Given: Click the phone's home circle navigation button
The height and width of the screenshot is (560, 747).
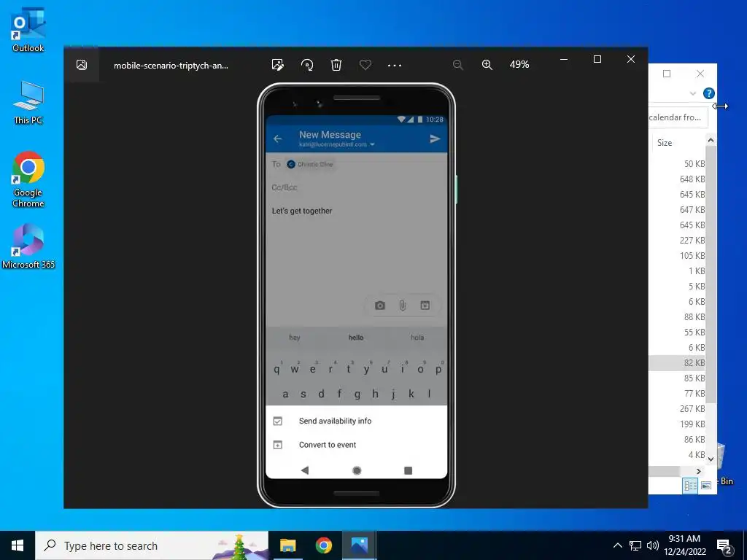Looking at the screenshot, I should [x=356, y=470].
